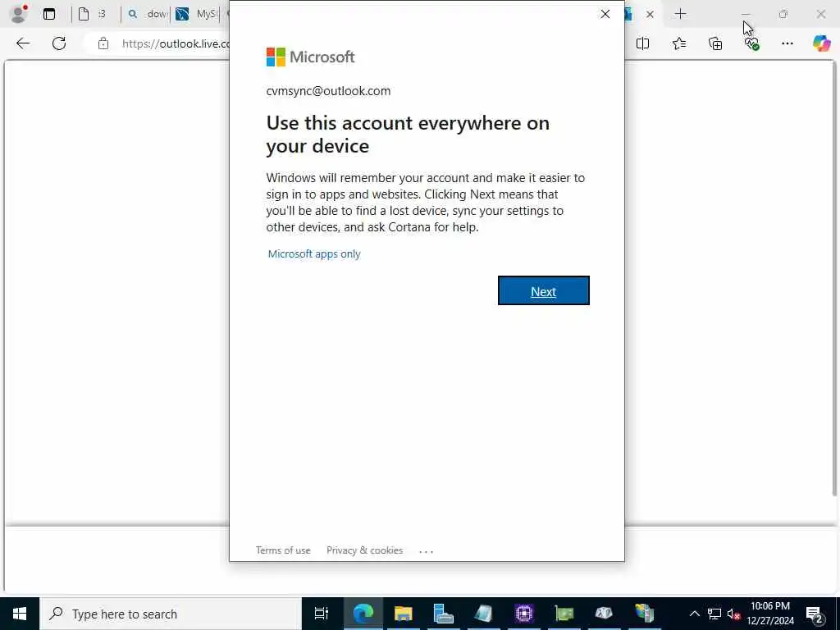The image size is (840, 630).
Task: Open the Edge tab actions menu icon
Action: (49, 14)
